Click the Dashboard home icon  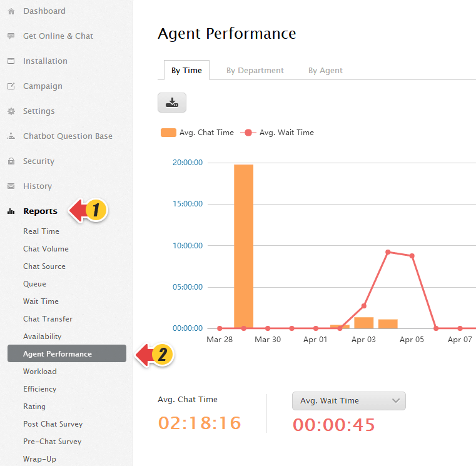(x=11, y=11)
